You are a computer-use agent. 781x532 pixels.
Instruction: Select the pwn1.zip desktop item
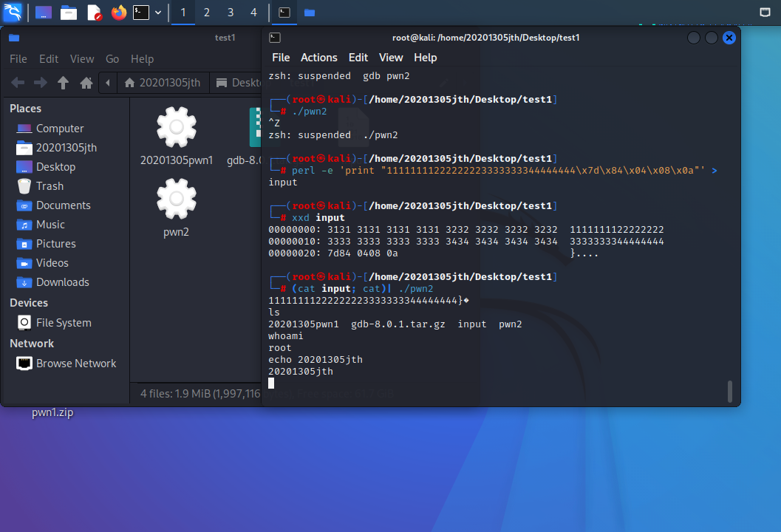pyautogui.click(x=52, y=412)
